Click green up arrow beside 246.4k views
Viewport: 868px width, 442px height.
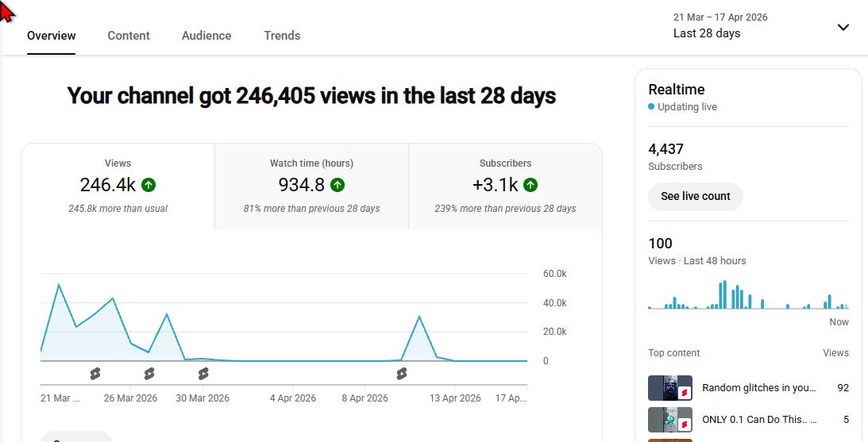click(149, 185)
